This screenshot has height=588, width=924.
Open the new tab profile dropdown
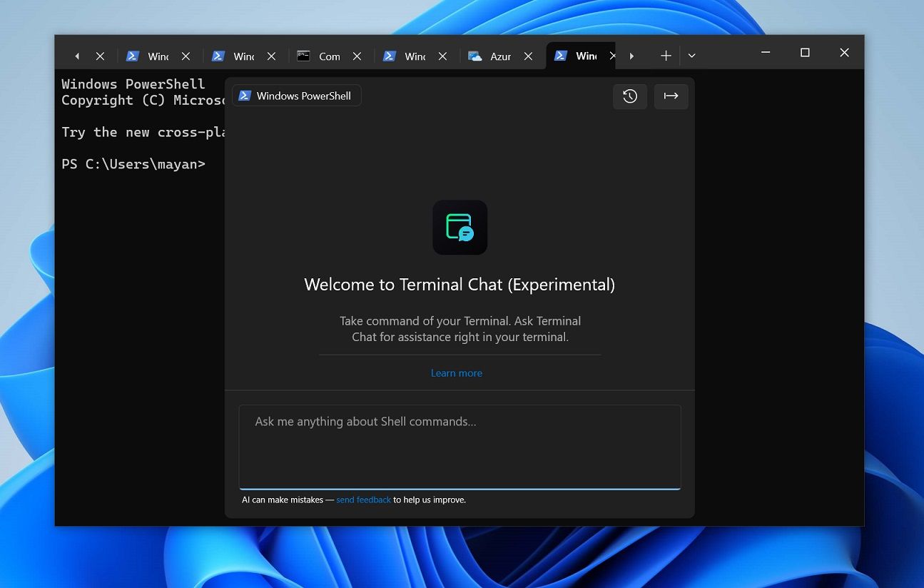click(x=691, y=55)
